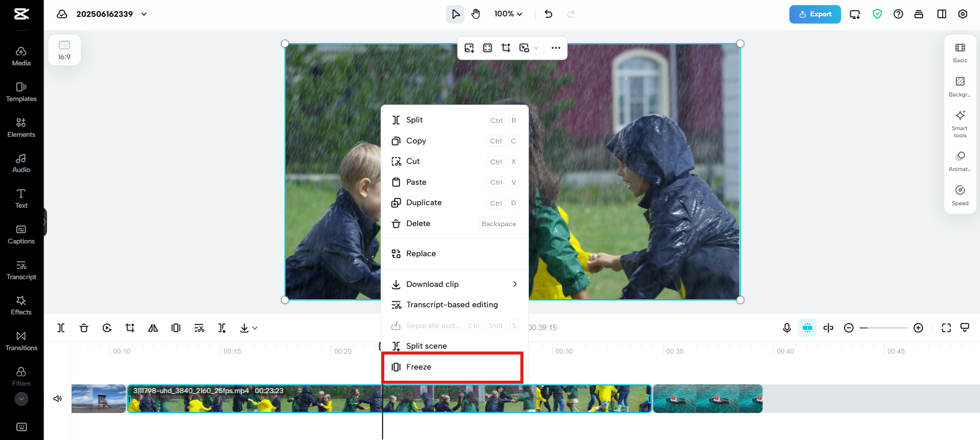Choose Split from the context menu
Screen dimensions: 980x440
[455, 120]
